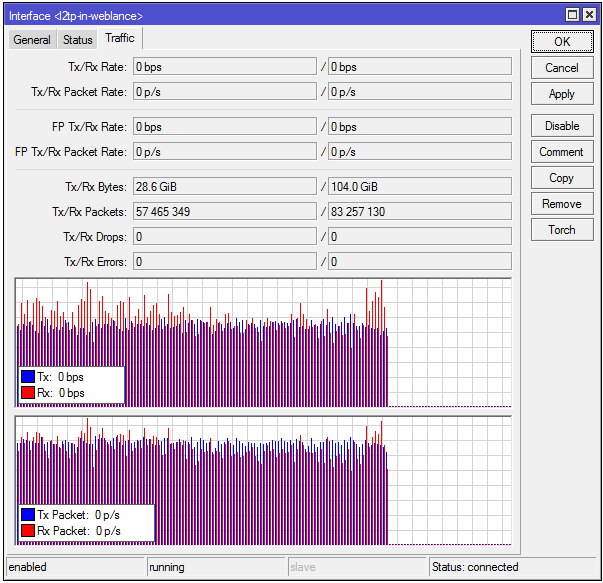Apply the interface settings
This screenshot has width=603, height=583.
point(562,94)
